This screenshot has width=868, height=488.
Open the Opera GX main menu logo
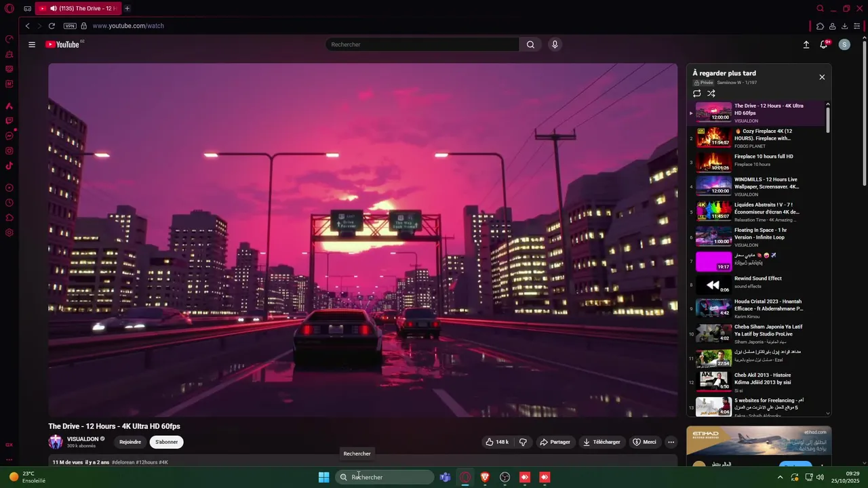[9, 8]
